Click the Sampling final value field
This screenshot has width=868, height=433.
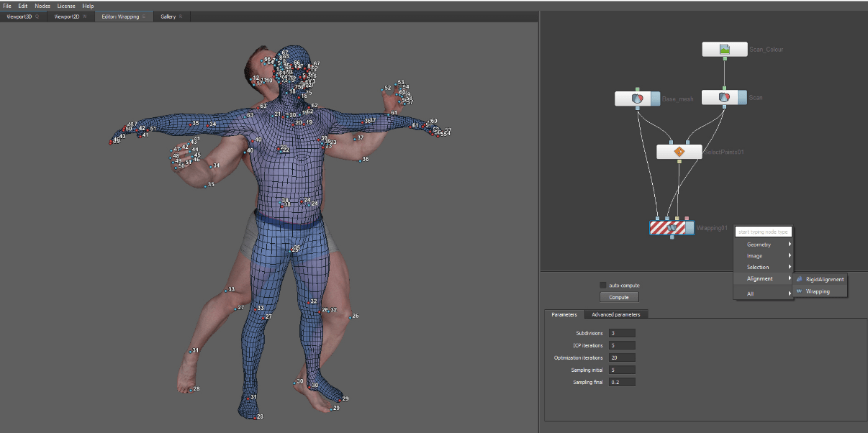(x=622, y=382)
